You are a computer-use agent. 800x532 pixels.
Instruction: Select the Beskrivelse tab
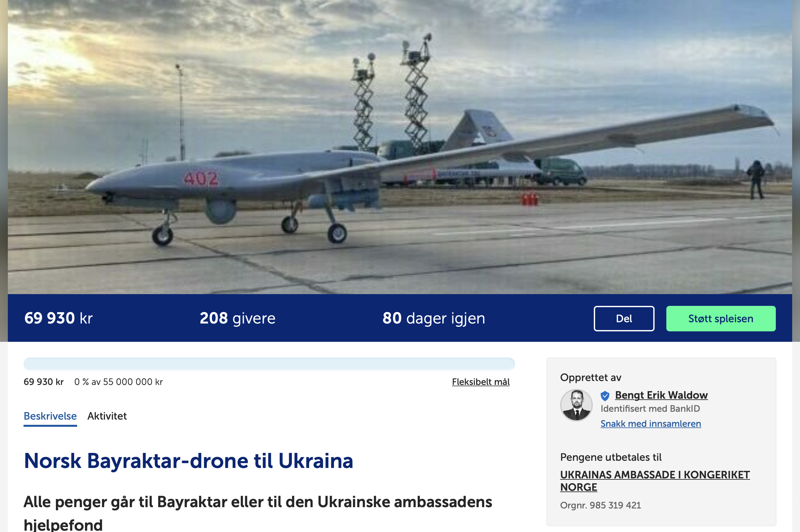point(50,416)
